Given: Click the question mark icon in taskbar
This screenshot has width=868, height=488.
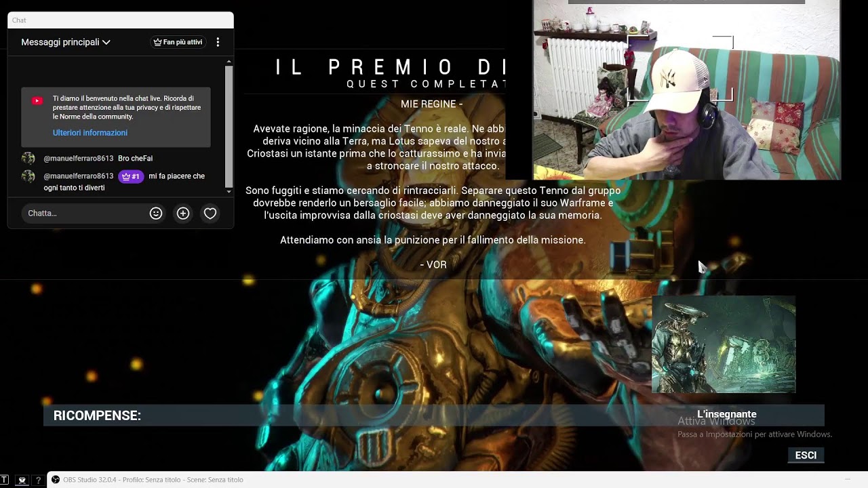Looking at the screenshot, I should [38, 480].
